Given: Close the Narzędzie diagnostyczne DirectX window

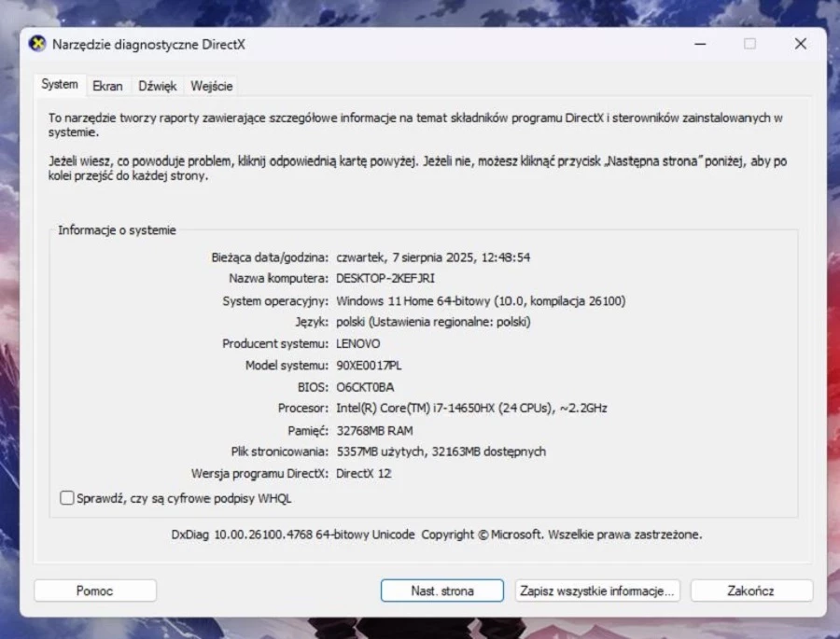Looking at the screenshot, I should (800, 44).
